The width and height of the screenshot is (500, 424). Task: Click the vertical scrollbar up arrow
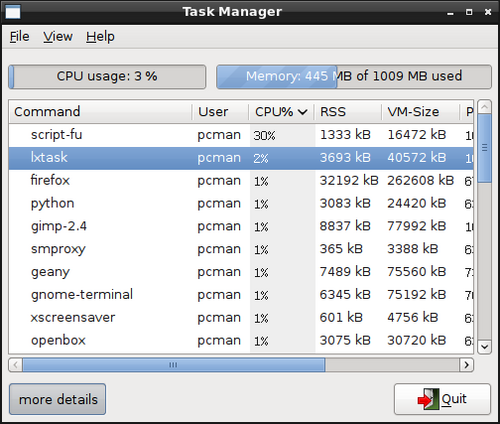[x=484, y=107]
